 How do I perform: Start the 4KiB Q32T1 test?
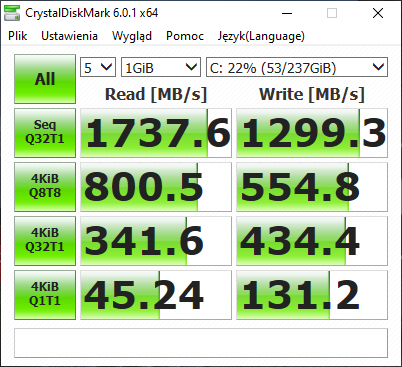[45, 241]
